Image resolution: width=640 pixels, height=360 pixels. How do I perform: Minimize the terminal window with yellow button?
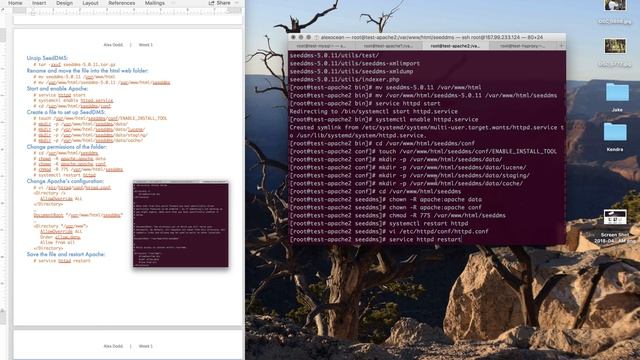(x=301, y=37)
